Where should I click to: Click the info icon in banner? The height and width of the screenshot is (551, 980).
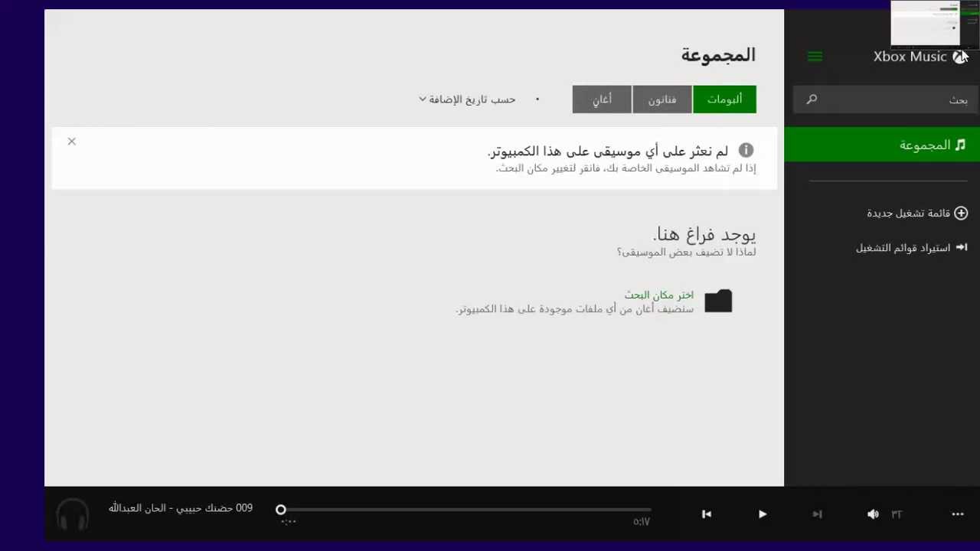click(746, 151)
